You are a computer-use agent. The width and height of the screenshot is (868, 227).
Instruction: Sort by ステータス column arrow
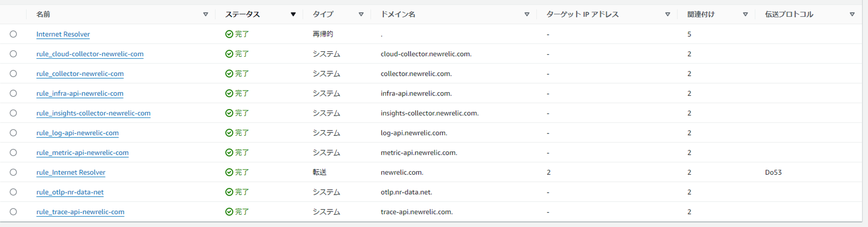293,14
